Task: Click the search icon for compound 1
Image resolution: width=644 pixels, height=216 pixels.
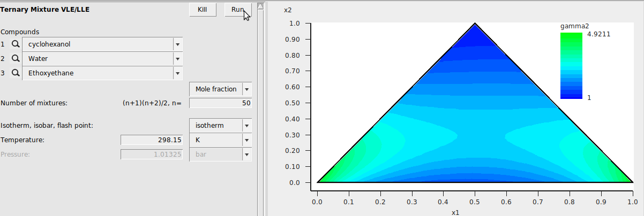Action: tap(16, 44)
